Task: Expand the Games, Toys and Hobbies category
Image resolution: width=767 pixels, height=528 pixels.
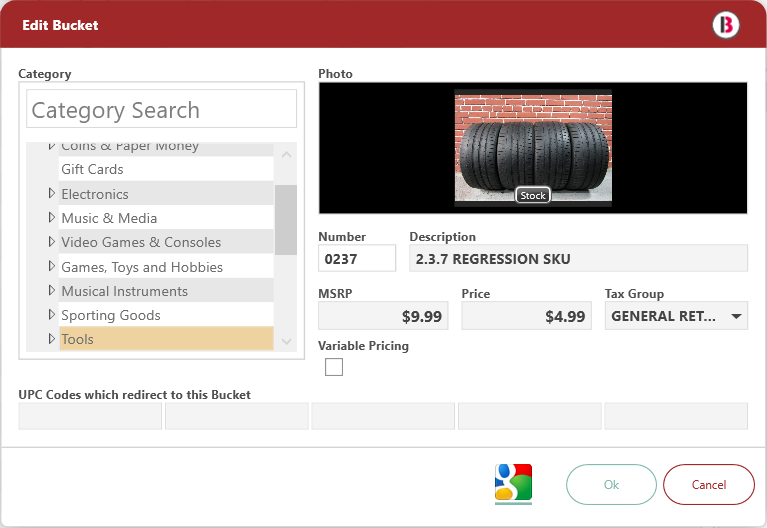Action: 51,266
